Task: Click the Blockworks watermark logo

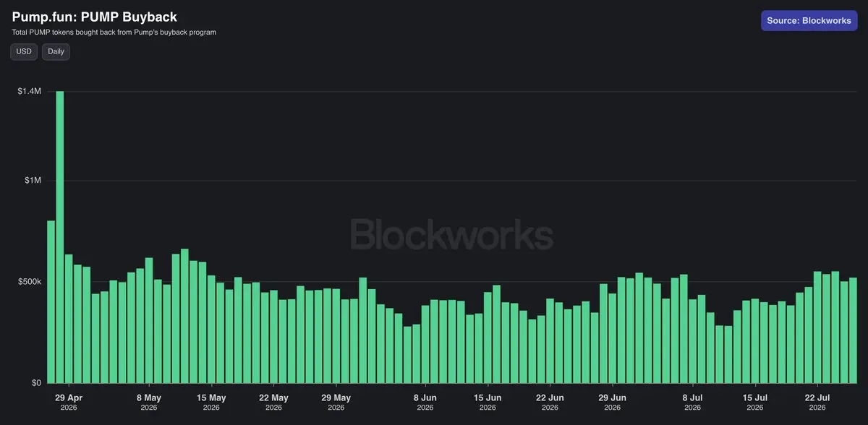Action: [452, 234]
